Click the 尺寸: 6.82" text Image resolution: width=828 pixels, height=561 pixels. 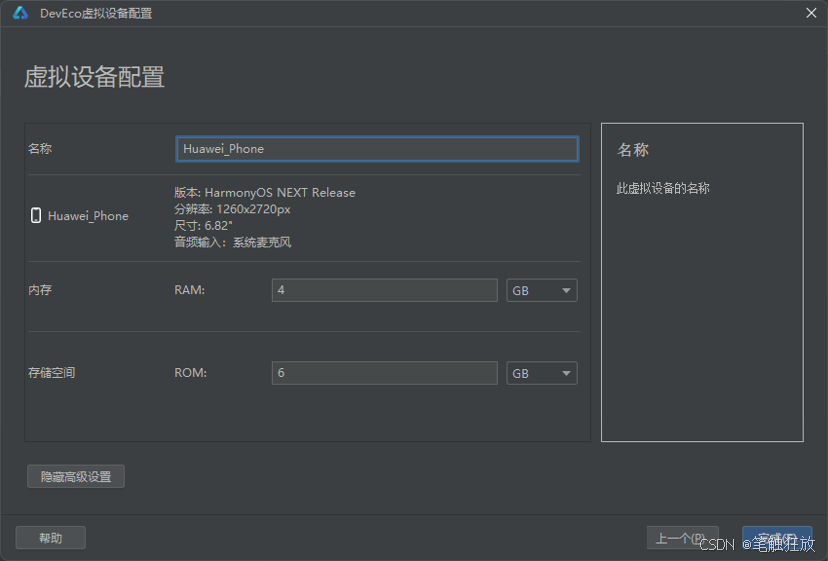203,226
